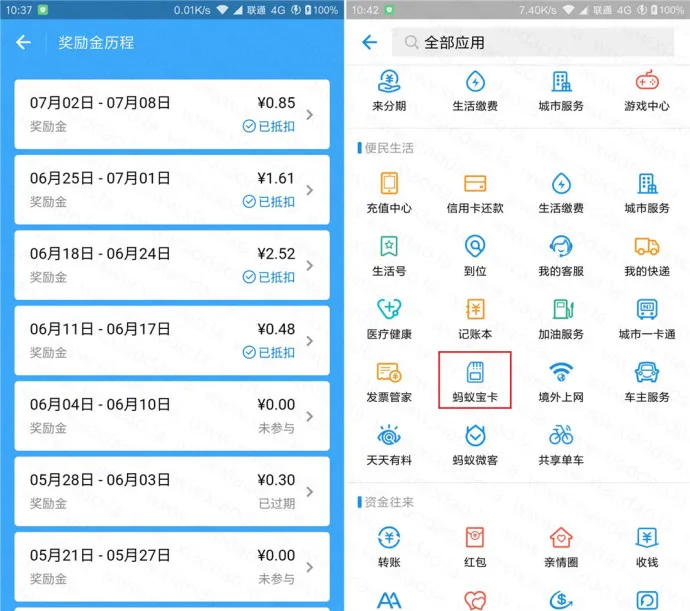Image resolution: width=690 pixels, height=611 pixels.
Task: Open 境外上网 wifi icon
Action: 561,372
